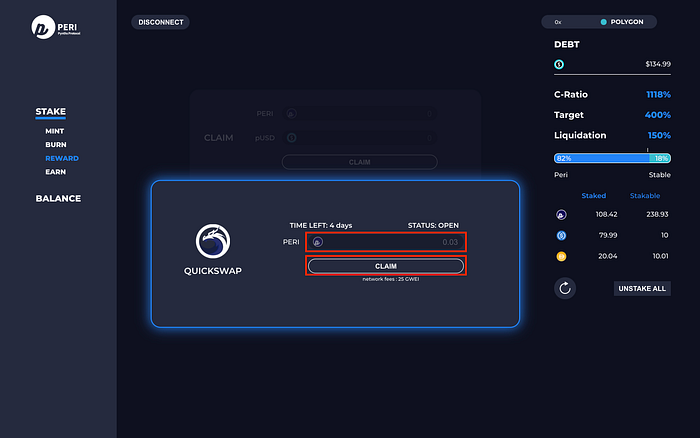Click the PERI logo in the sidebar
Viewport: 700px width, 438px height.
click(42, 27)
